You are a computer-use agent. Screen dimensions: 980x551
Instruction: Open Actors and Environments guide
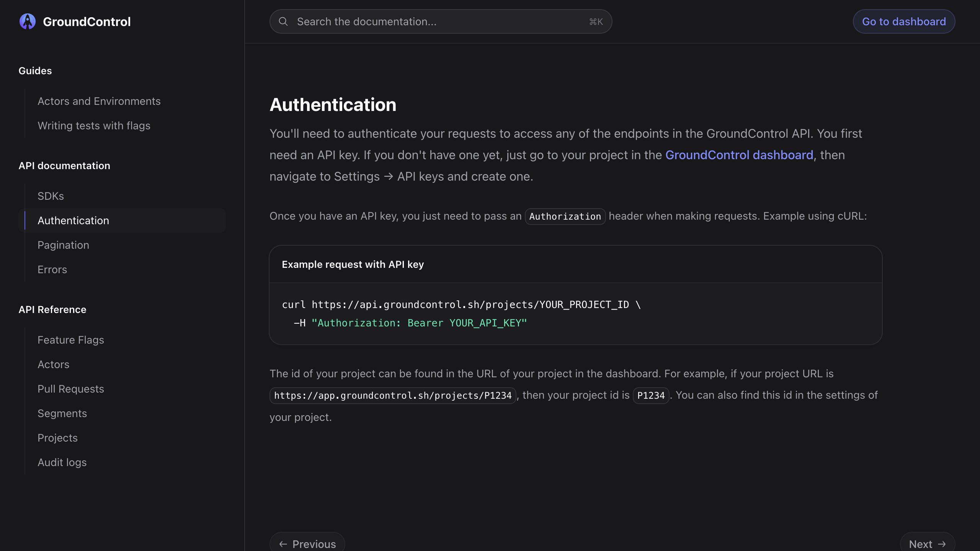(x=99, y=101)
